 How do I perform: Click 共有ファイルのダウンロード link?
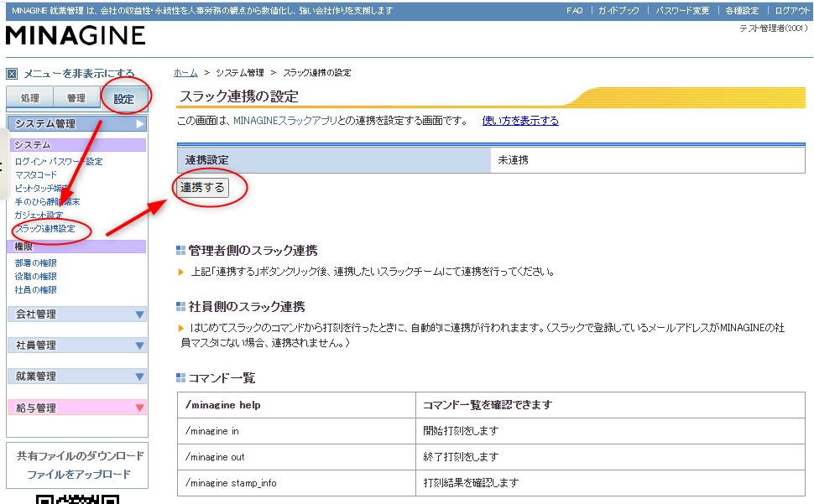click(x=80, y=455)
